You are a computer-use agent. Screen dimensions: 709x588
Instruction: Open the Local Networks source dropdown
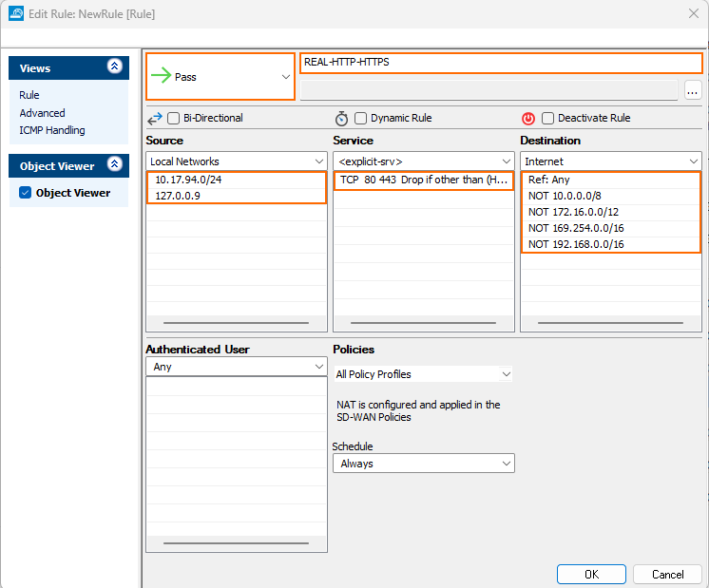click(237, 161)
